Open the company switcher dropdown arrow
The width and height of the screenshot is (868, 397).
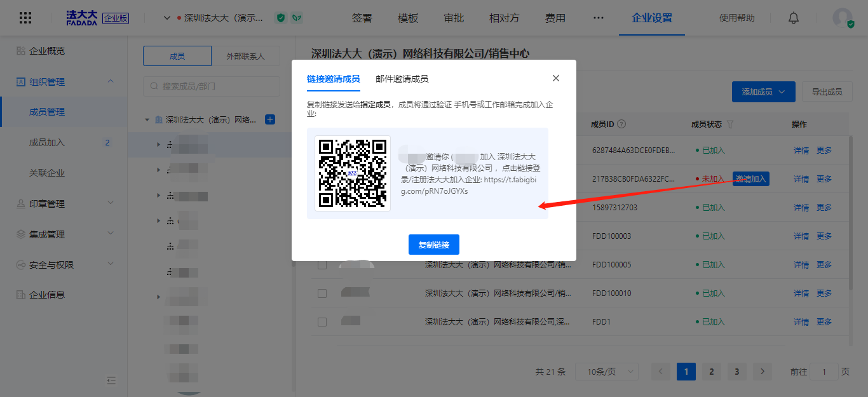(x=167, y=18)
